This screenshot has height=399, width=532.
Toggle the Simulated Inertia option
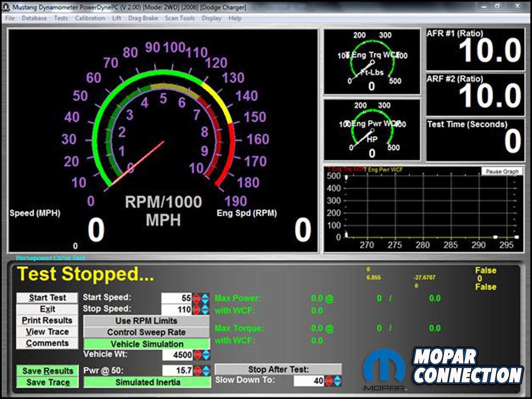[147, 382]
